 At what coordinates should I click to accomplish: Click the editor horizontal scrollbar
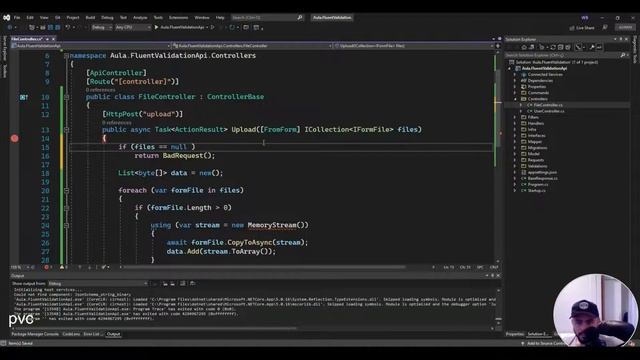[x=264, y=267]
